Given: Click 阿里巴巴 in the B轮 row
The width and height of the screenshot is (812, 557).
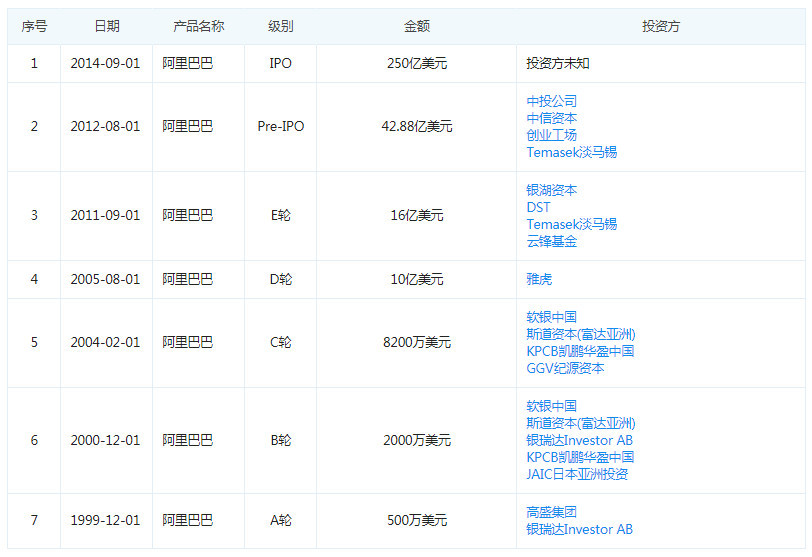Looking at the screenshot, I should pos(187,440).
